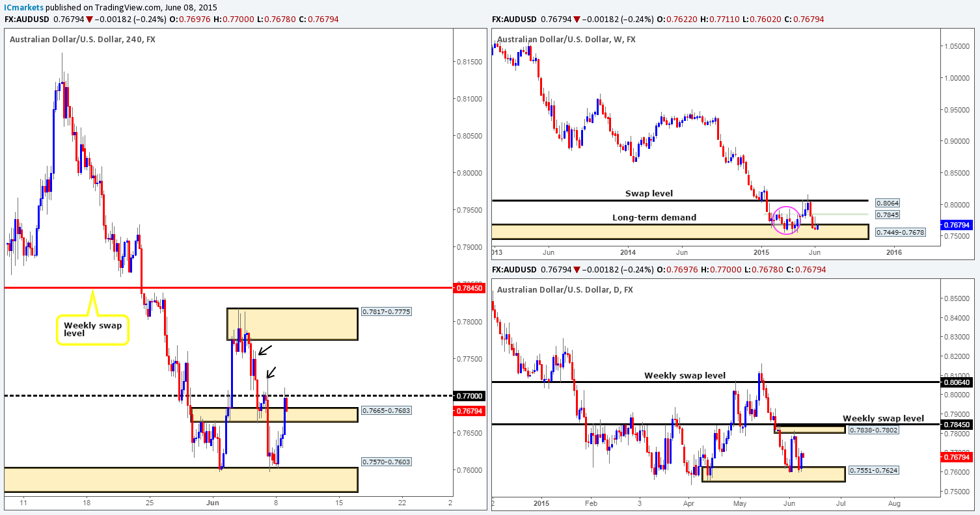The image size is (980, 515).
Task: Select the 240-minute chart title 'Australian Dollar/U.S. Dollar, 240, FX'
Action: 83,39
